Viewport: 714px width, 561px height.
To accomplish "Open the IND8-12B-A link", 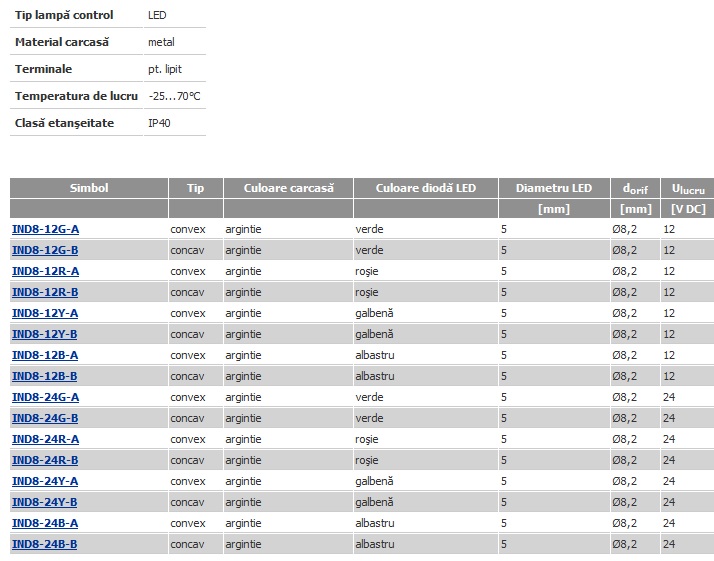I will click(45, 355).
